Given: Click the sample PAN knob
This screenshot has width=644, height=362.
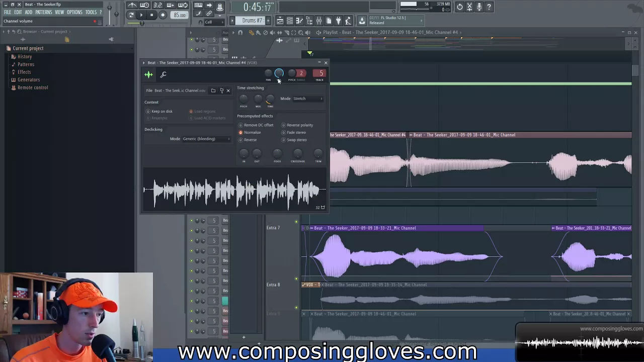Looking at the screenshot, I should click(268, 74).
